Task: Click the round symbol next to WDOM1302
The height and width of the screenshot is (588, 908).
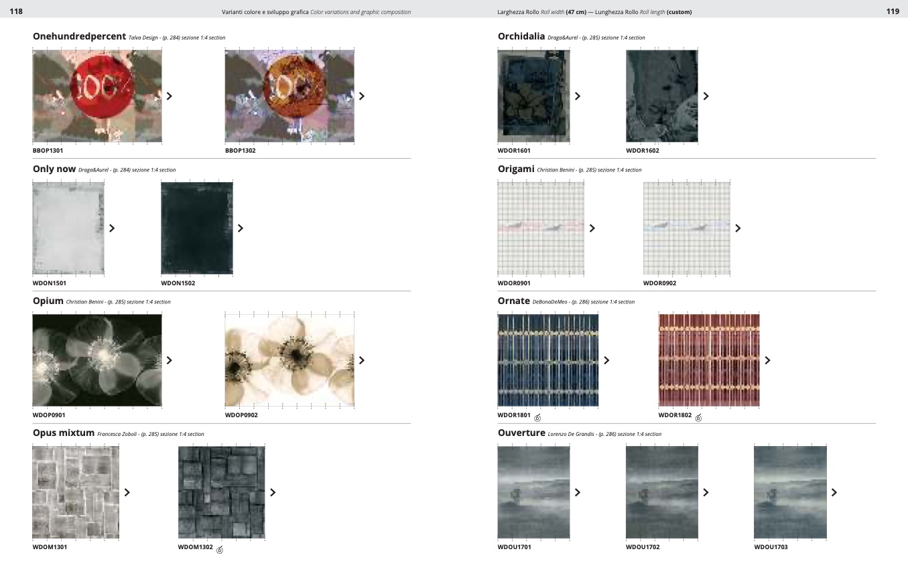Action: [220, 550]
